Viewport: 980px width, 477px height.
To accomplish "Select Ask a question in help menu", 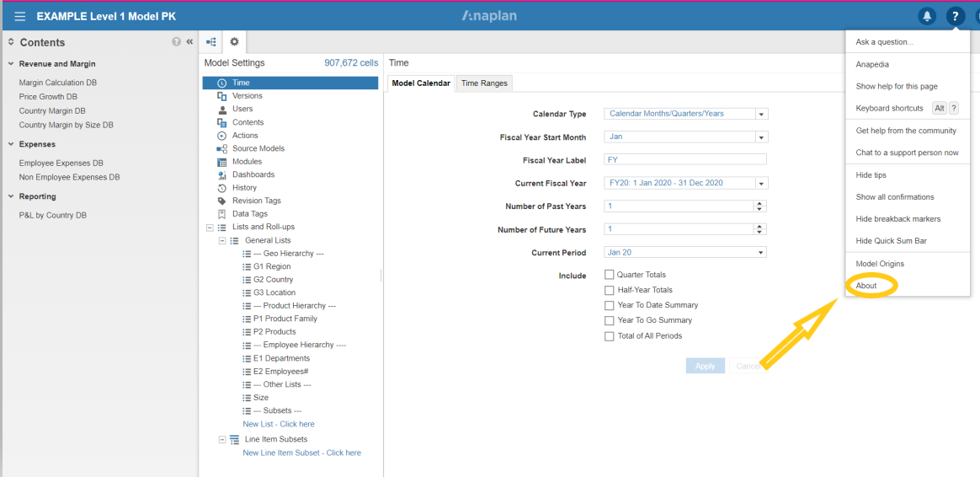I will [885, 43].
